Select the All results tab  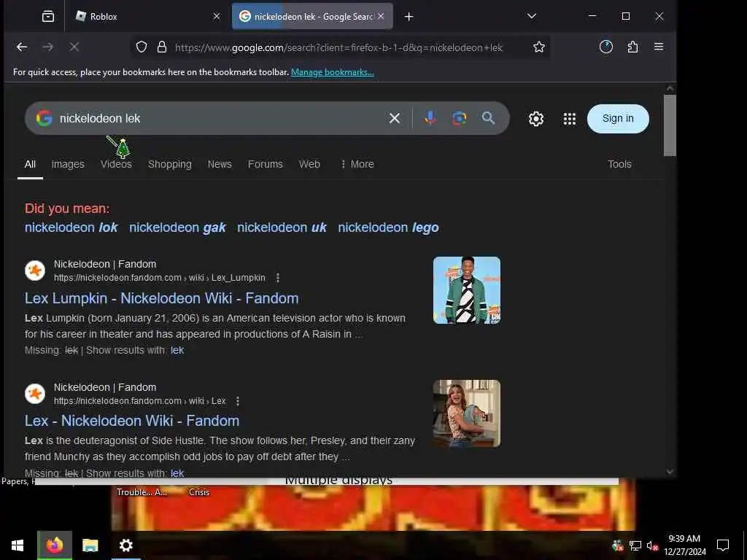tap(30, 164)
